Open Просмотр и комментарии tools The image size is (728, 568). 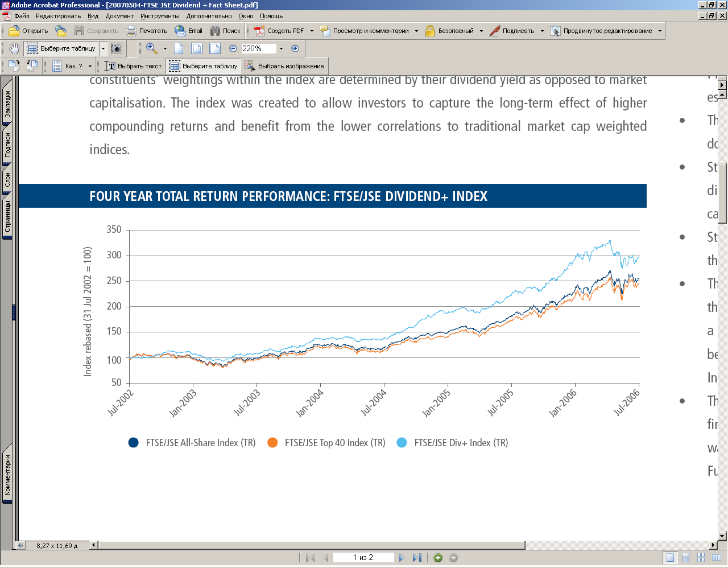pos(365,31)
